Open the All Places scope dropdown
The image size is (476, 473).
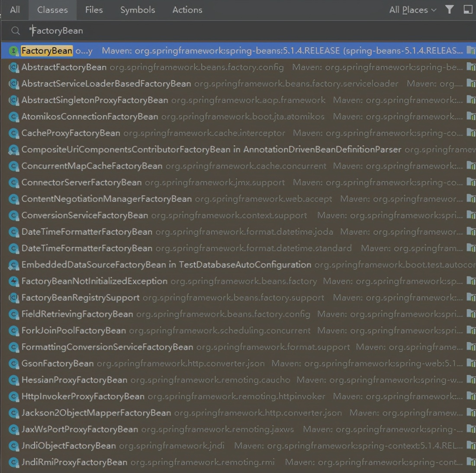tap(413, 10)
